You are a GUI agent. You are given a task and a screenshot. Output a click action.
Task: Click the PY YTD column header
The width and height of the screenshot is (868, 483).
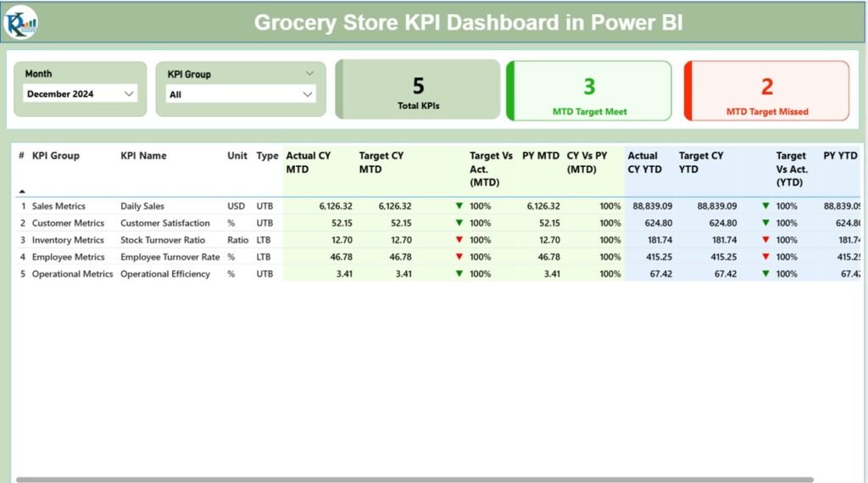click(x=840, y=156)
